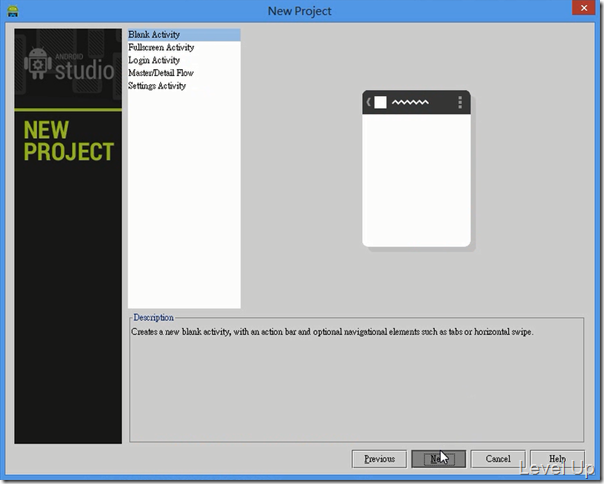
Task: Close the New Project window
Action: coord(584,8)
